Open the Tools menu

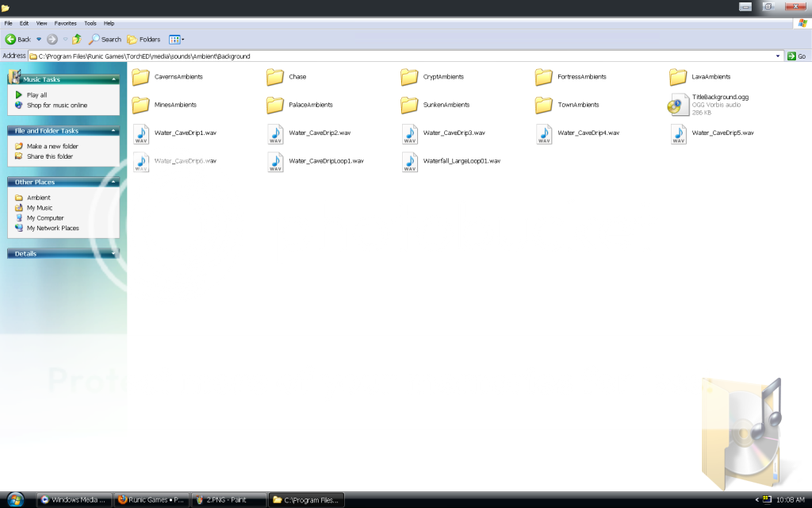pos(90,23)
